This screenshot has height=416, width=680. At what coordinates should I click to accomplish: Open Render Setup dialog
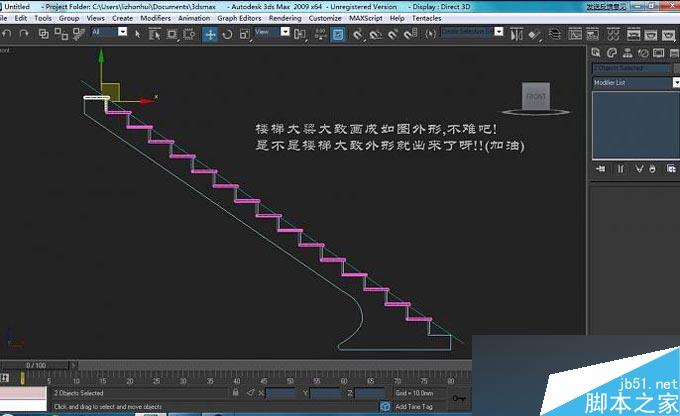(x=634, y=34)
